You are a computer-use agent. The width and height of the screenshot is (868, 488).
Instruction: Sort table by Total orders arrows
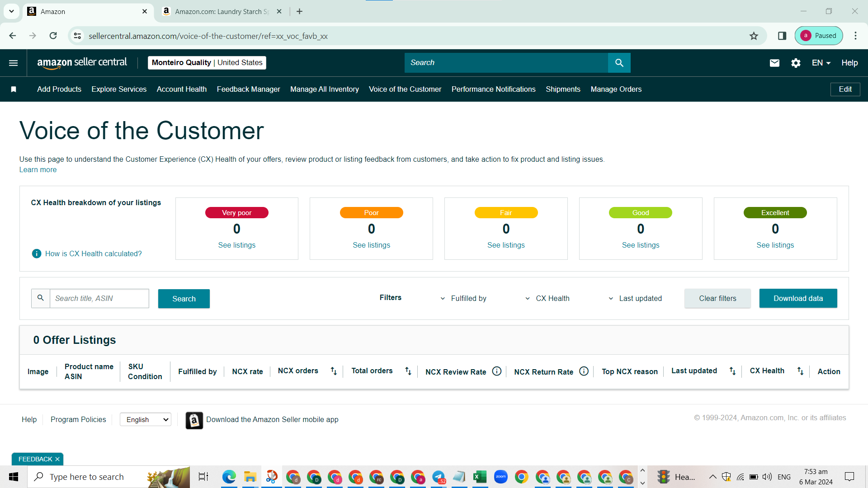pyautogui.click(x=408, y=371)
